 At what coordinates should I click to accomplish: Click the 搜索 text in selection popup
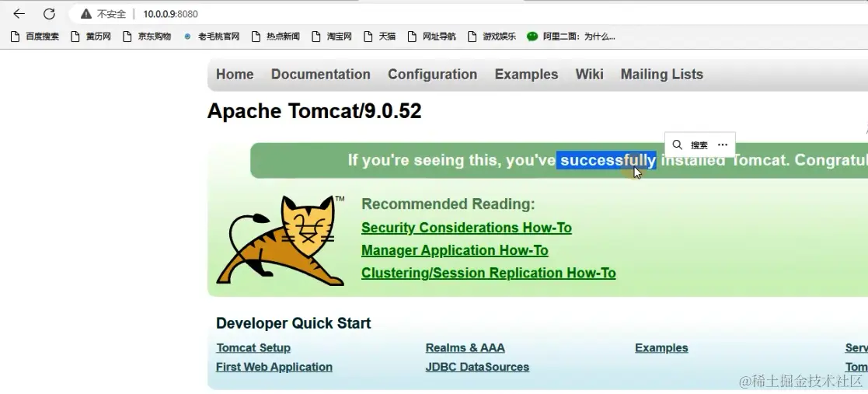tap(699, 145)
